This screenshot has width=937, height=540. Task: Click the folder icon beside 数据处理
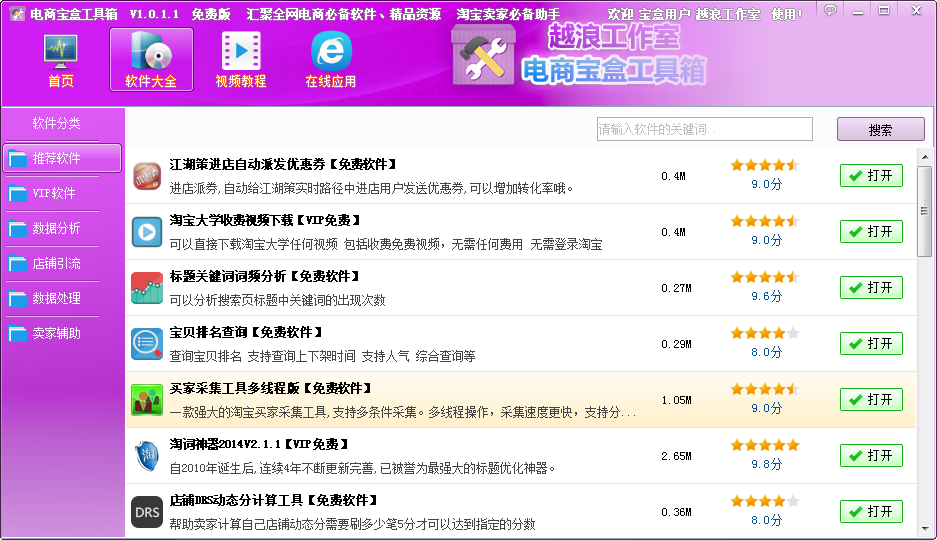(17, 298)
